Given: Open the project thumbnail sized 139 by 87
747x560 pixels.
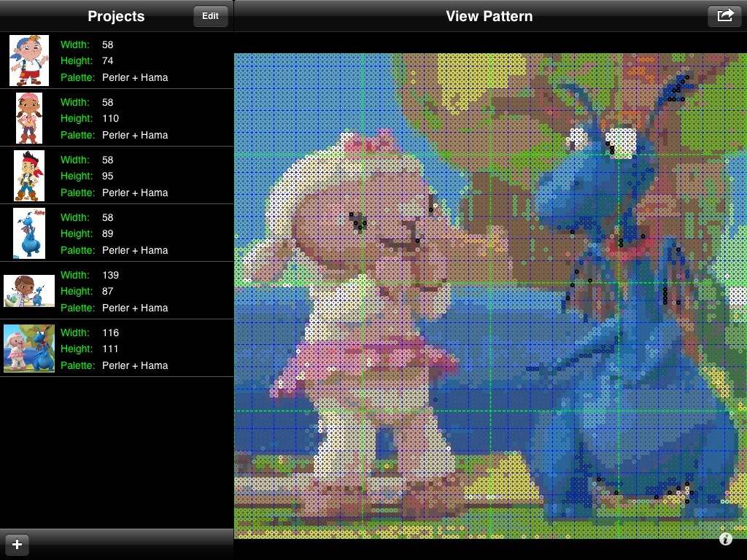Looking at the screenshot, I should [29, 291].
